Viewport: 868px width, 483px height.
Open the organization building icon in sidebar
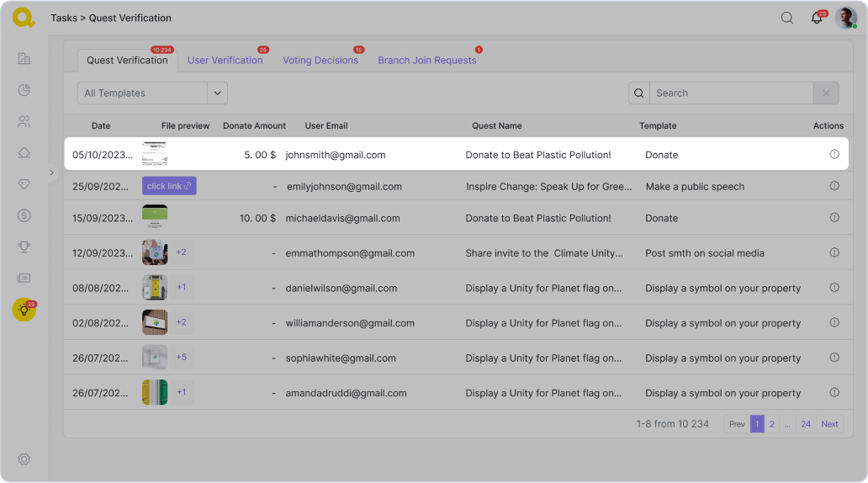[x=24, y=58]
